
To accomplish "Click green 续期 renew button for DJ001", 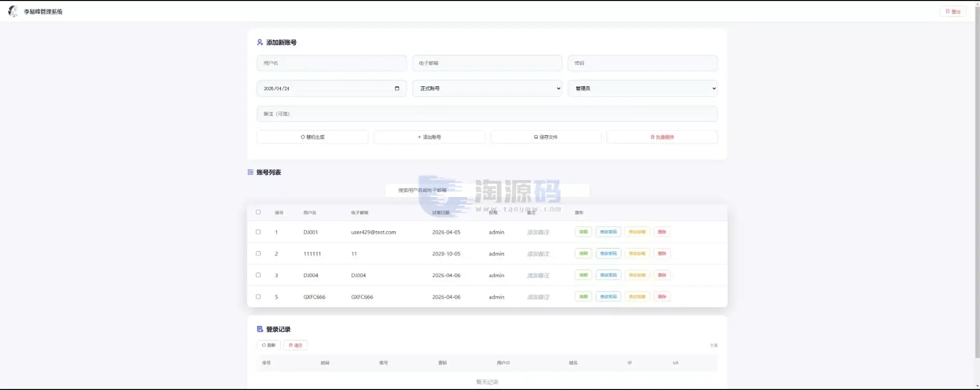I will pos(583,232).
